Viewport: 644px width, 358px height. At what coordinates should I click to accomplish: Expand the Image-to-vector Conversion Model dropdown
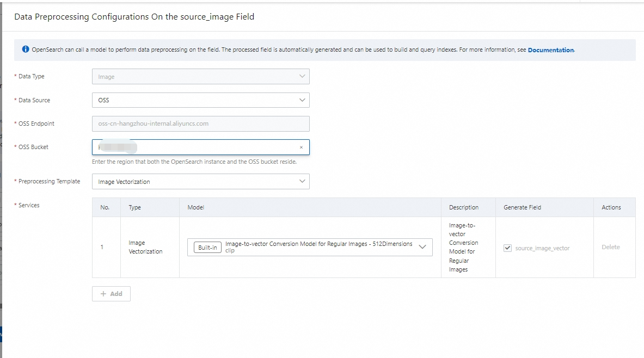tap(422, 247)
